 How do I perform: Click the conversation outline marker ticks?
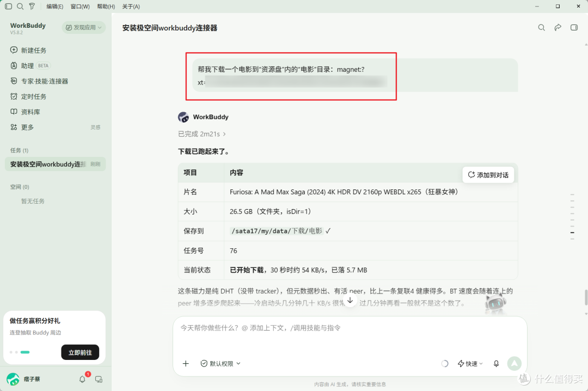572,217
